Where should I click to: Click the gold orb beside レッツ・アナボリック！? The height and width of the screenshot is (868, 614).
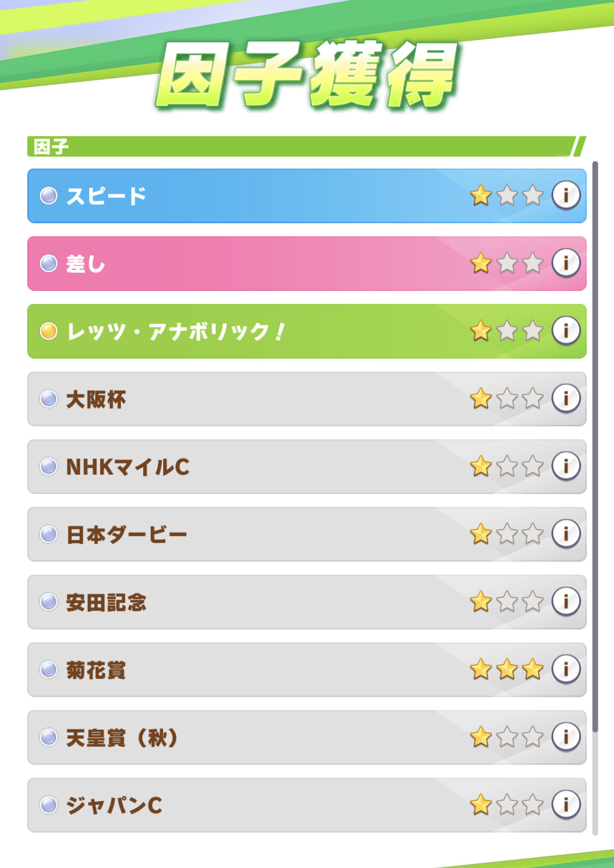pyautogui.click(x=48, y=331)
